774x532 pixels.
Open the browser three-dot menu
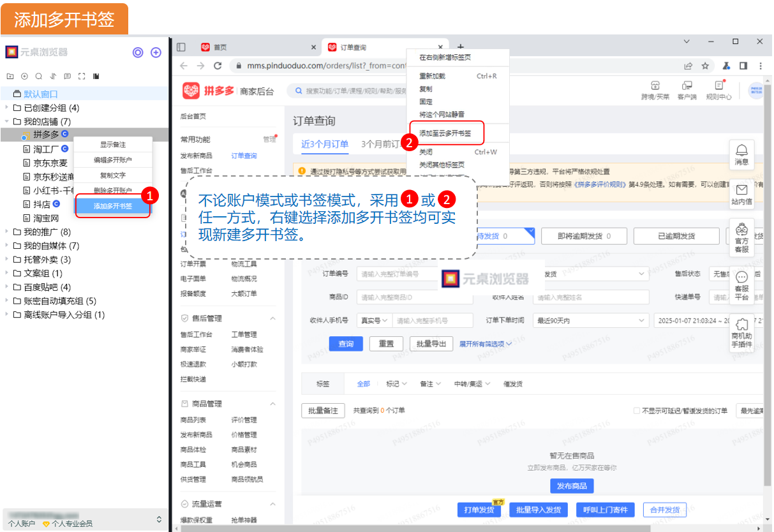tap(761, 66)
